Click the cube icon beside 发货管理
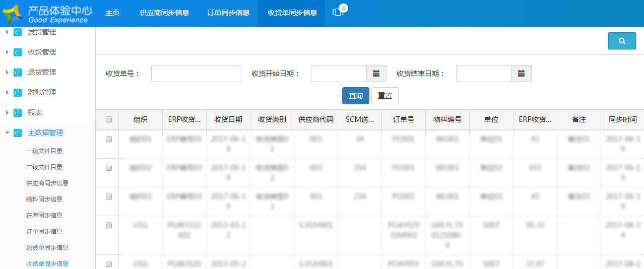This screenshot has height=269, width=644. tap(18, 32)
